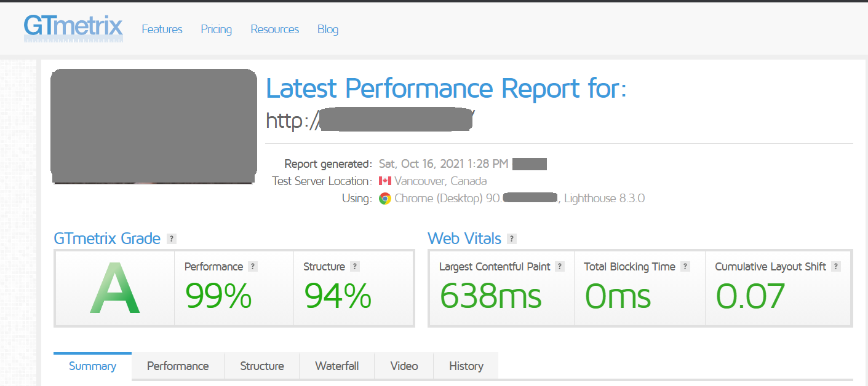The image size is (868, 386).
Task: Switch to the Video tab
Action: point(404,366)
